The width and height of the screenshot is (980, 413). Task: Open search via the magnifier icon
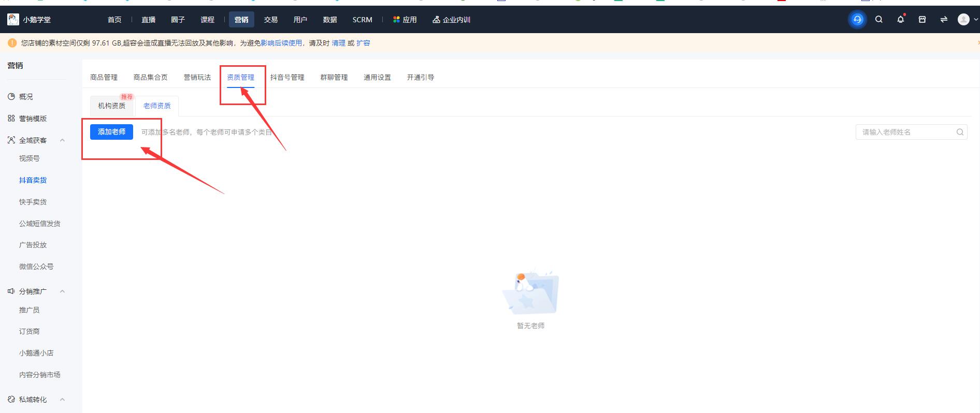pyautogui.click(x=879, y=20)
